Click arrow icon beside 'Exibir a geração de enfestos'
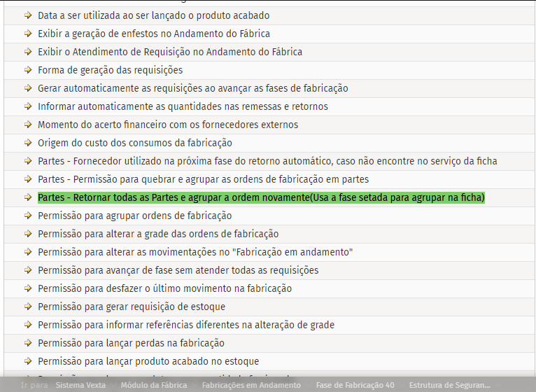 tap(28, 34)
